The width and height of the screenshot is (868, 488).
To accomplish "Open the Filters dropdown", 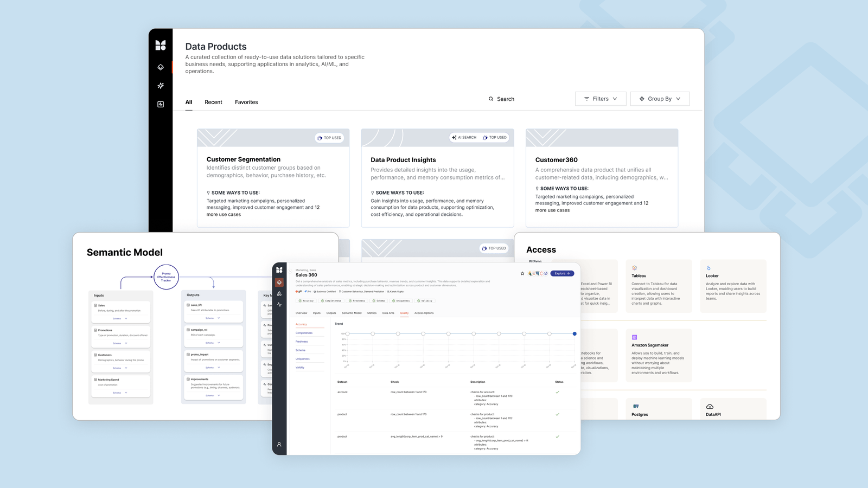I will pos(601,99).
